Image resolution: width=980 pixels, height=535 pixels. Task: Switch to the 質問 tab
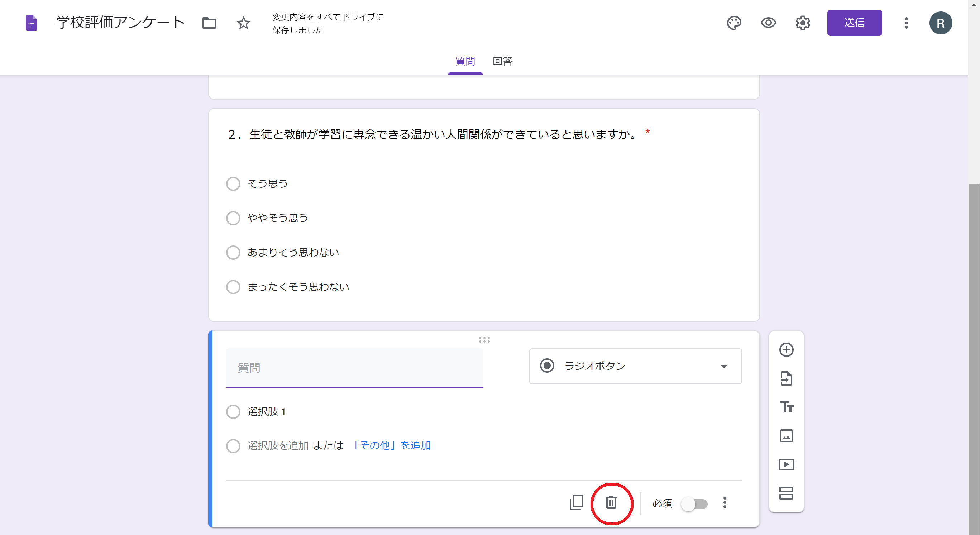pyautogui.click(x=465, y=61)
